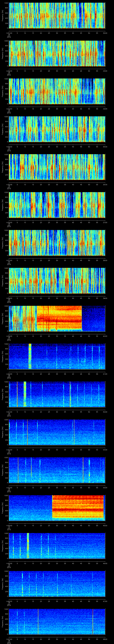114x644 pixels.
Task: Pick the spectrogram panel starting at 4:35:00
Action: (x=57, y=167)
